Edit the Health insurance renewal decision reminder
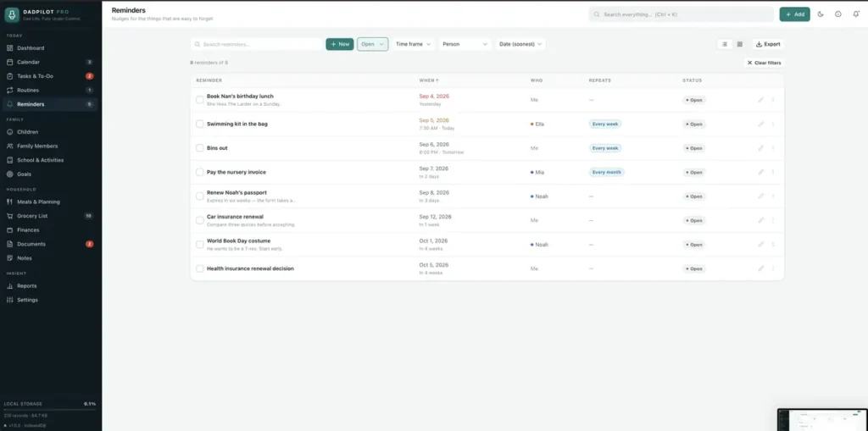This screenshot has height=431, width=868. (760, 268)
